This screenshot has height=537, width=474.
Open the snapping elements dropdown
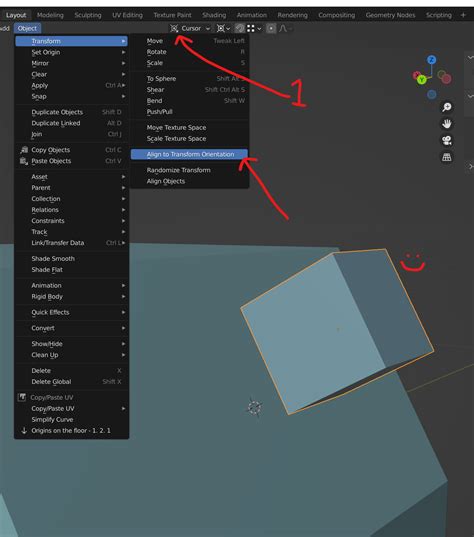coord(254,28)
